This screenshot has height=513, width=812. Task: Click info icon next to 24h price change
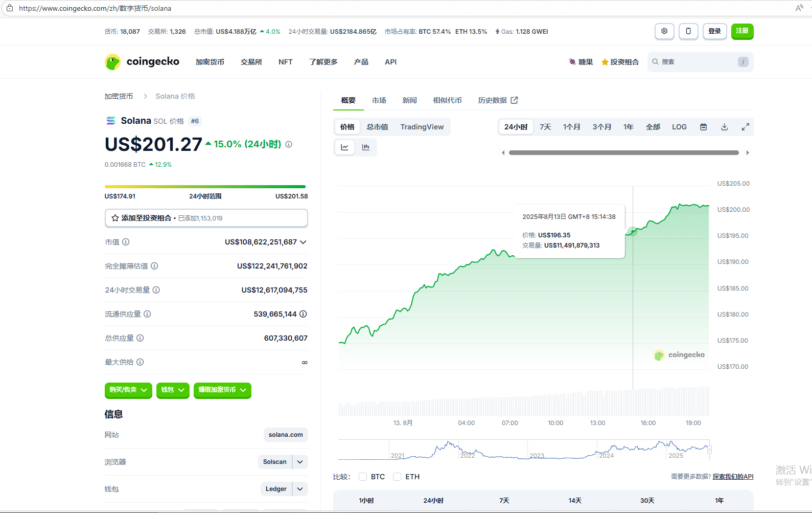pos(289,144)
